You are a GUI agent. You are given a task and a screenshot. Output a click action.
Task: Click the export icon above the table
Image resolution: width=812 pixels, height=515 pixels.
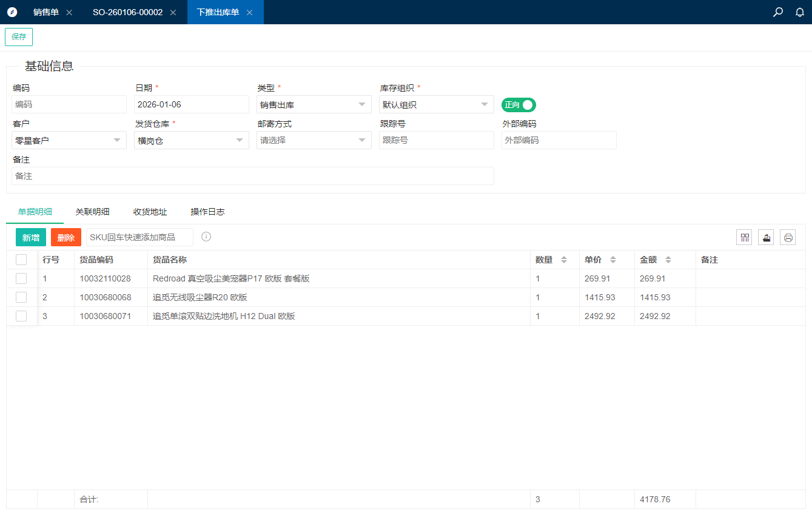[766, 237]
